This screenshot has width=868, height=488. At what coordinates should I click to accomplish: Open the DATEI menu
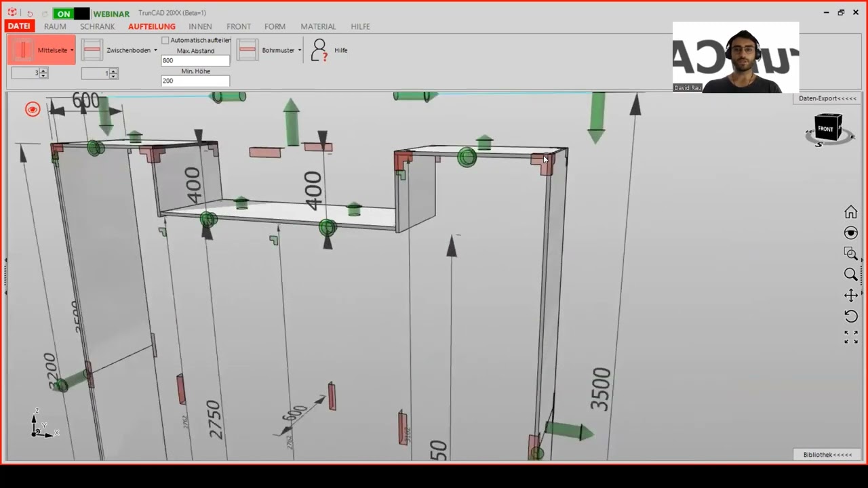point(19,26)
